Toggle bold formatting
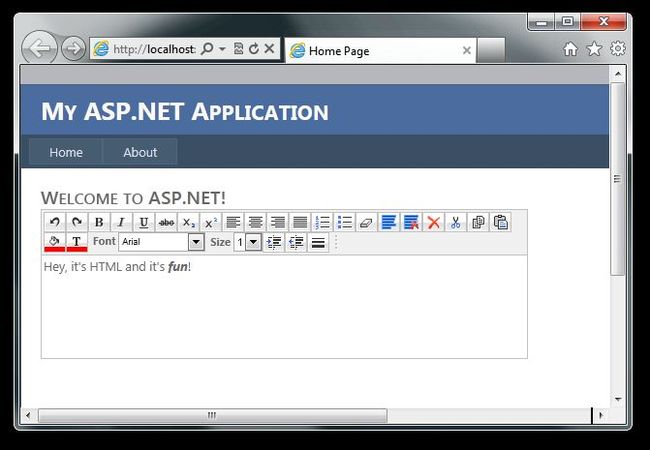Screen dimensions: 650x450 point(99,222)
